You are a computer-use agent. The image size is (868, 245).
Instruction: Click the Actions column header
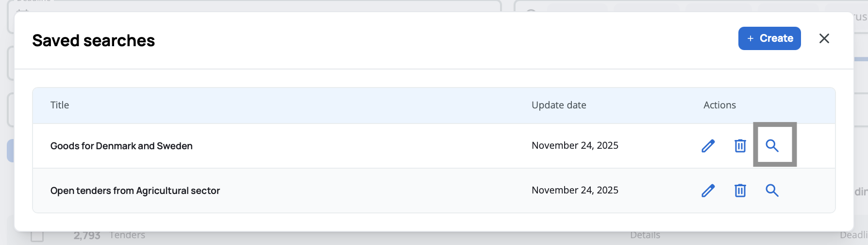click(x=719, y=105)
